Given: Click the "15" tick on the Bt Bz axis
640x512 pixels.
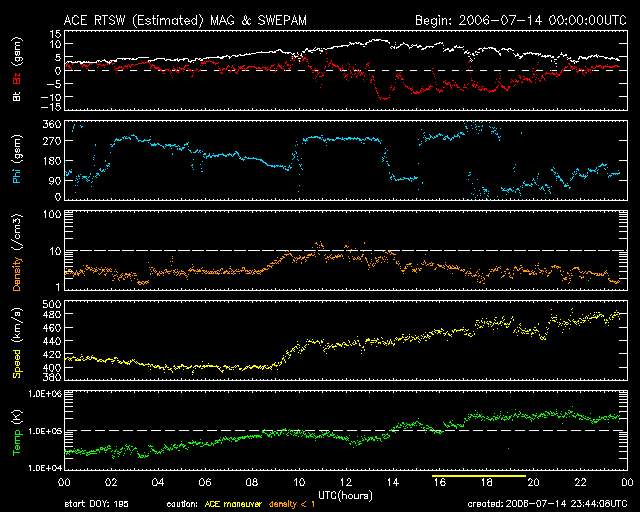Looking at the screenshot, I should [x=56, y=34].
